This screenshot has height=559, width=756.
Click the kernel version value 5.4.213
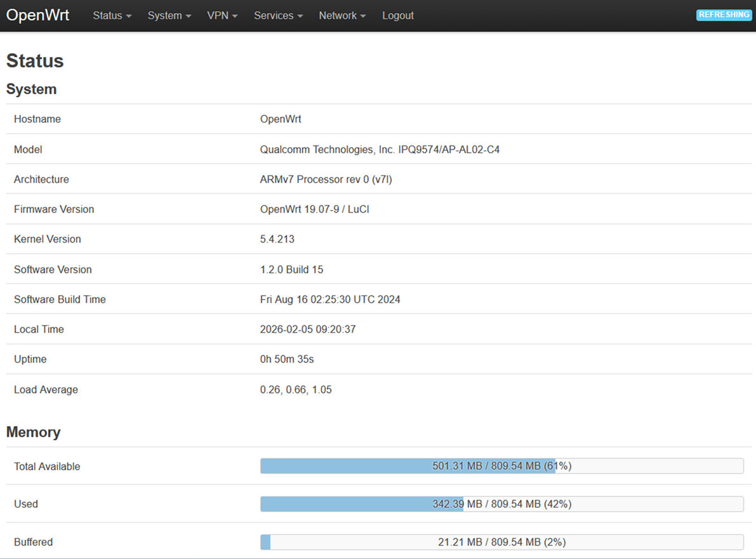pyautogui.click(x=277, y=239)
